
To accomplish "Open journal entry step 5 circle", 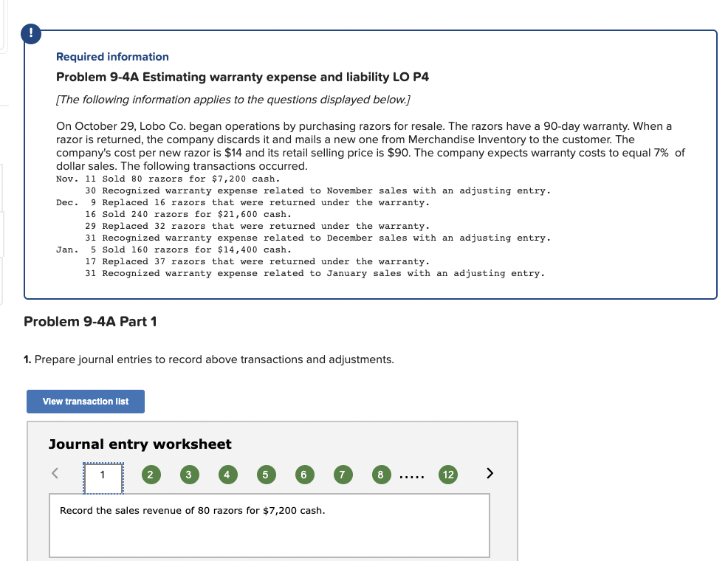I will [x=266, y=475].
